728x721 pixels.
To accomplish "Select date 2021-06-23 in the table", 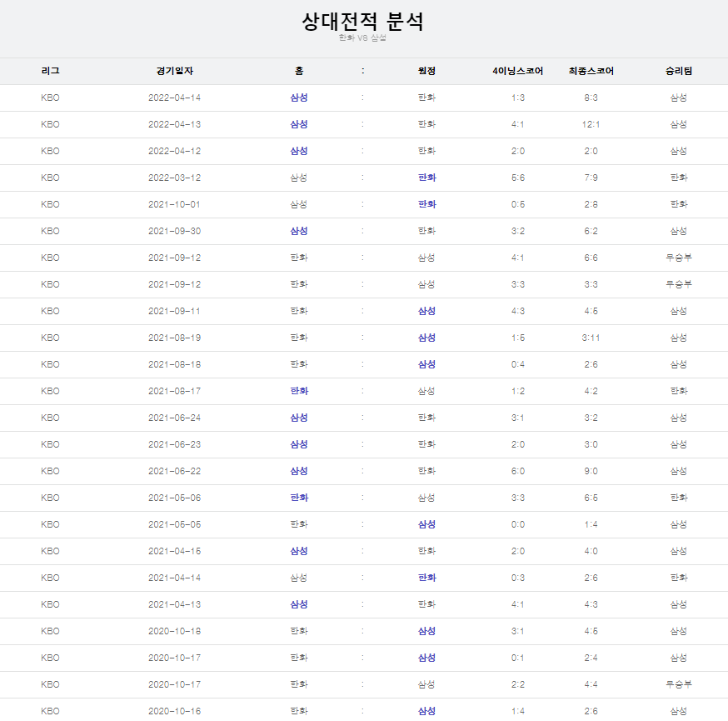I will 175,444.
